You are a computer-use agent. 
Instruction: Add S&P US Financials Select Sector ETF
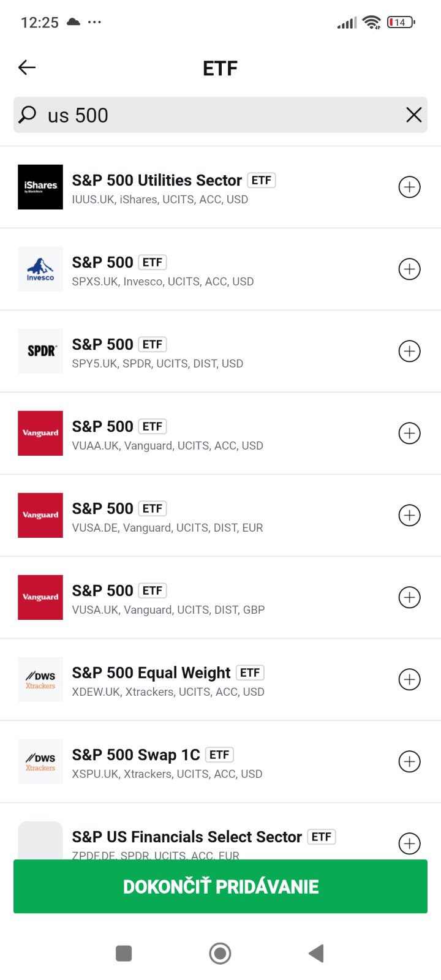(x=409, y=843)
